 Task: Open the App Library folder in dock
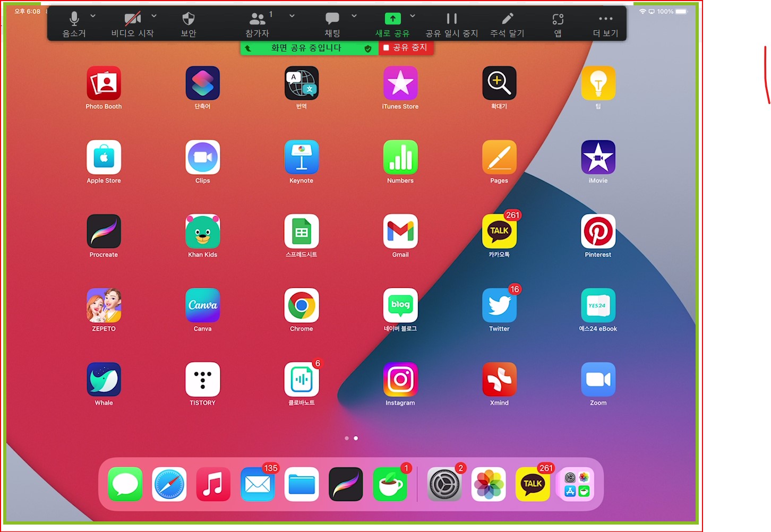point(577,484)
